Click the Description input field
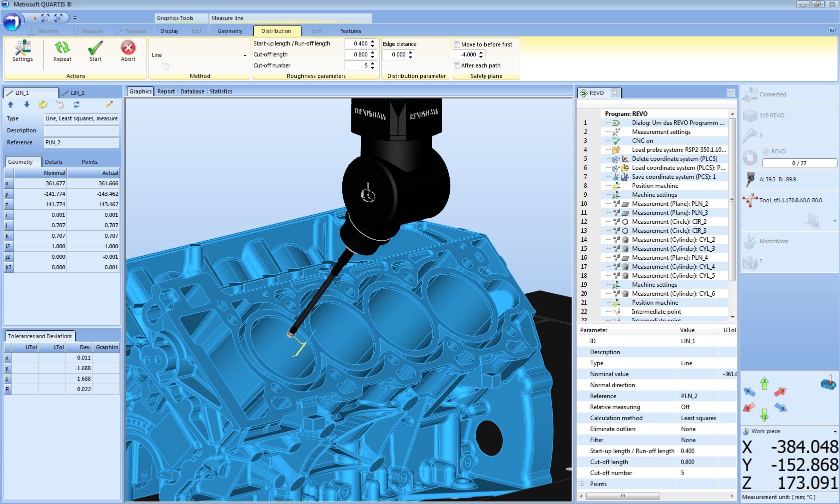This screenshot has height=504, width=840. (x=81, y=130)
